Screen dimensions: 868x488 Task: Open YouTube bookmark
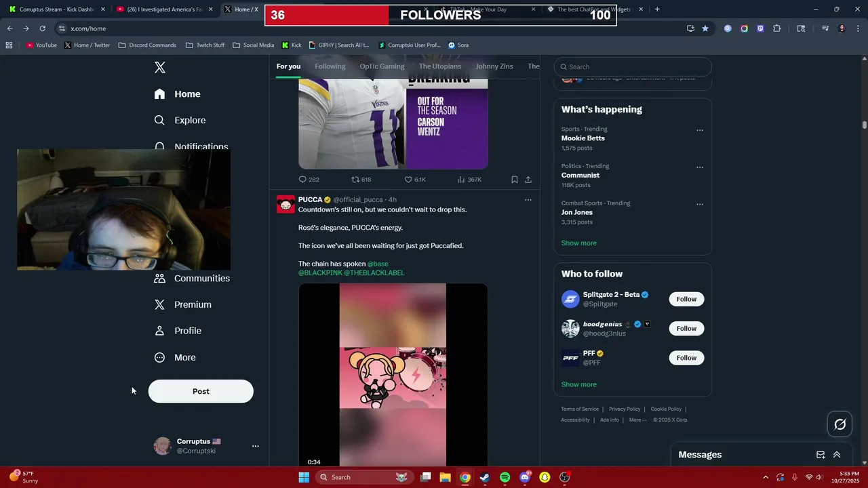click(41, 45)
